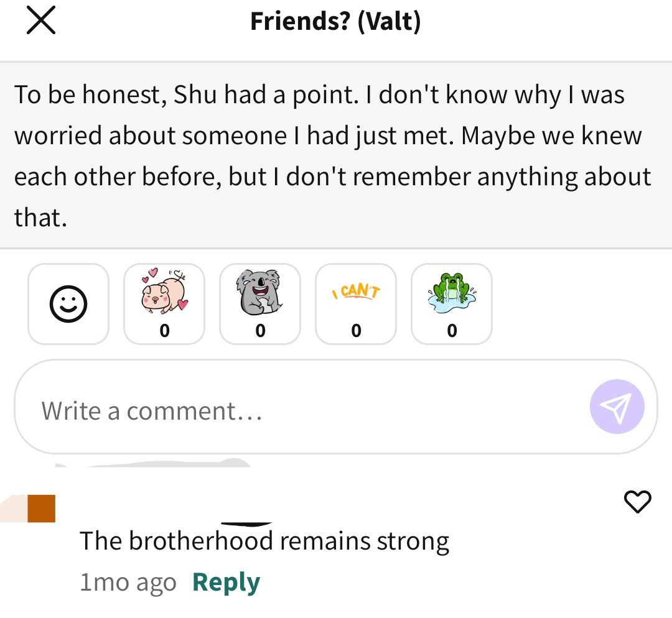Image resolution: width=672 pixels, height=618 pixels.
Task: Reply to the brotherhood comment
Action: point(226,582)
